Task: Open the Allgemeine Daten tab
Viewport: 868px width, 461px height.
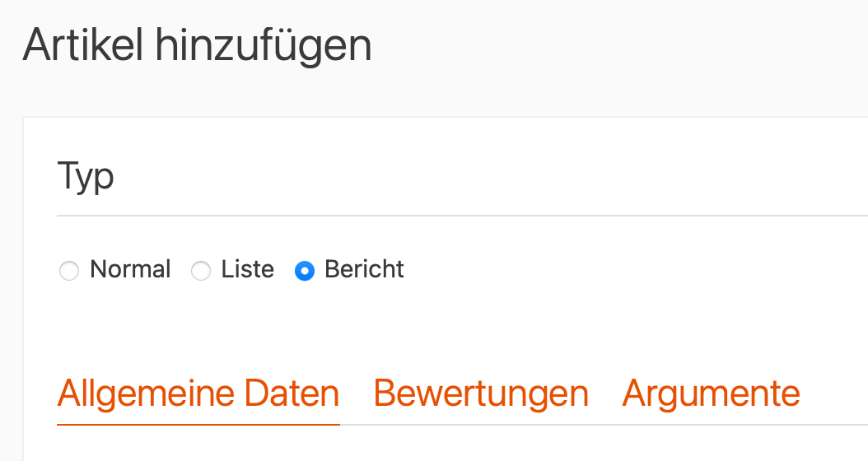Action: click(x=198, y=393)
